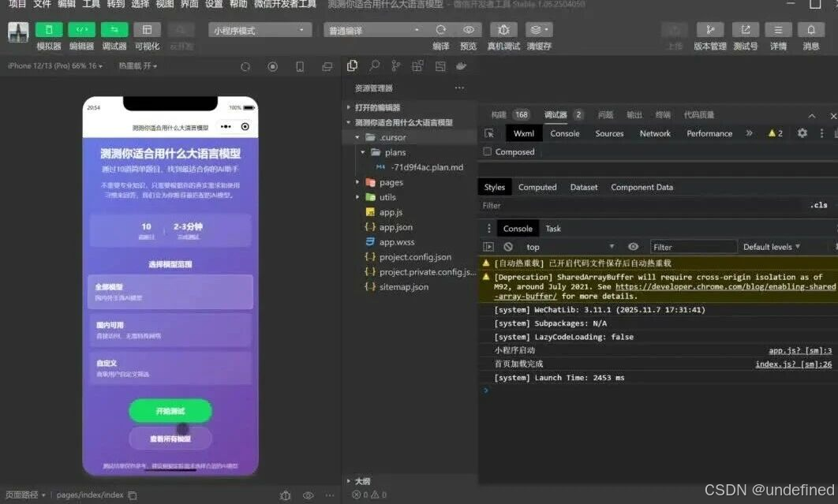The height and width of the screenshot is (504, 838).
Task: Toggle the .cls class editor button
Action: [818, 205]
